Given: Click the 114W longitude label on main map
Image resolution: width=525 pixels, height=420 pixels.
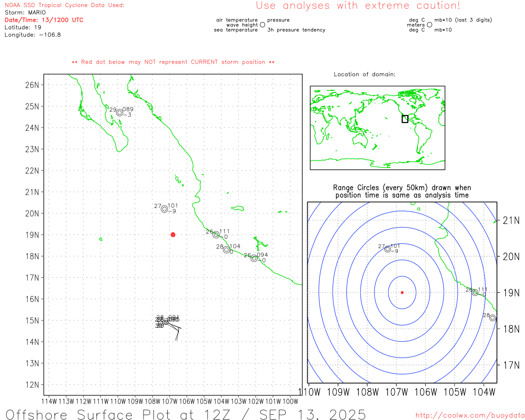Looking at the screenshot, I should (49, 401).
